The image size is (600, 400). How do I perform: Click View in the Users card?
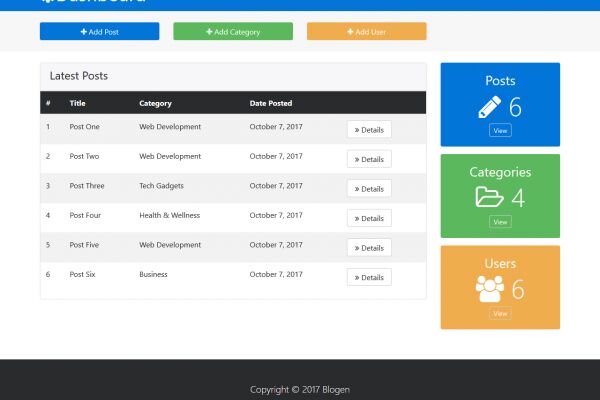tap(500, 313)
